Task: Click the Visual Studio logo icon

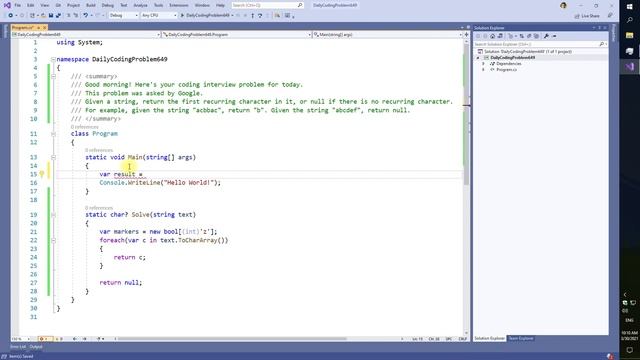Action: (7, 5)
